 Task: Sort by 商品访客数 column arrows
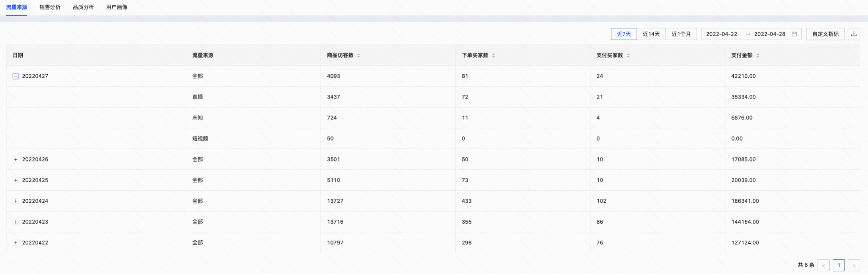pyautogui.click(x=359, y=55)
